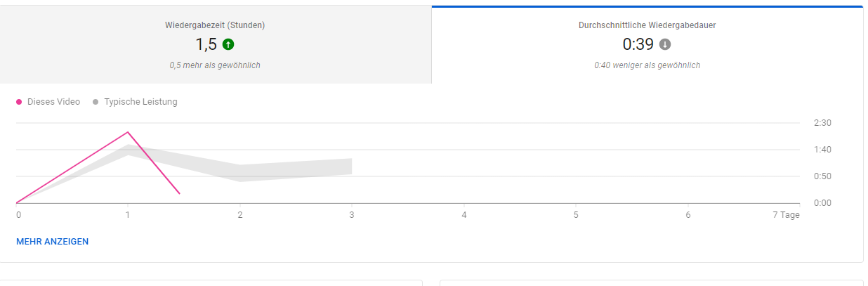Switch to the Wiedergabezeit (Stunden) tab
This screenshot has width=868, height=286.
pyautogui.click(x=215, y=45)
